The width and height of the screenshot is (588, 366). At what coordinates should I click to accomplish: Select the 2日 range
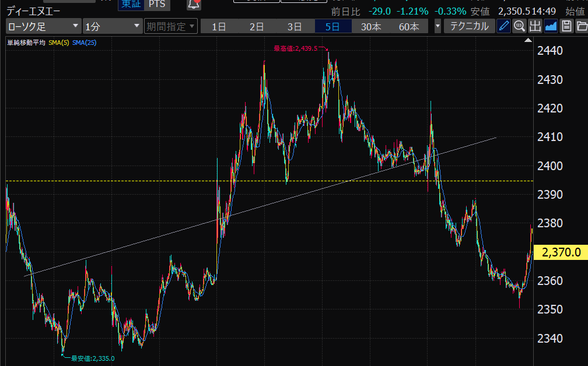coord(257,27)
